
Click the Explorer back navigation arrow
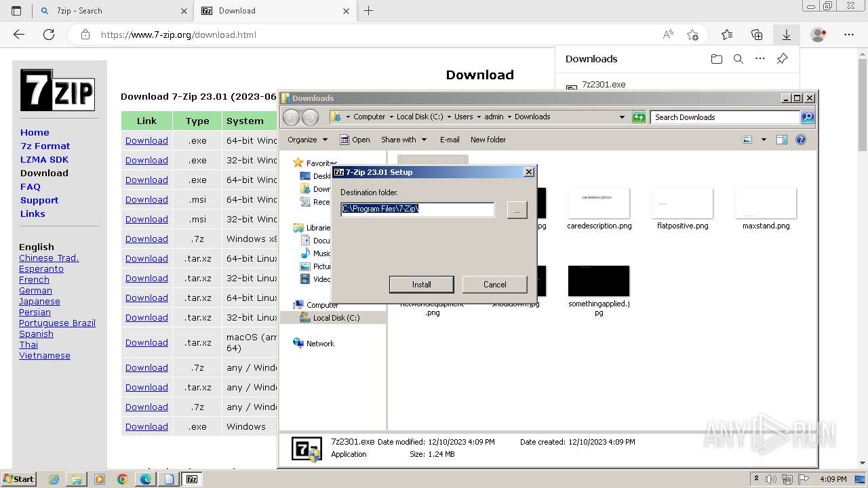291,117
